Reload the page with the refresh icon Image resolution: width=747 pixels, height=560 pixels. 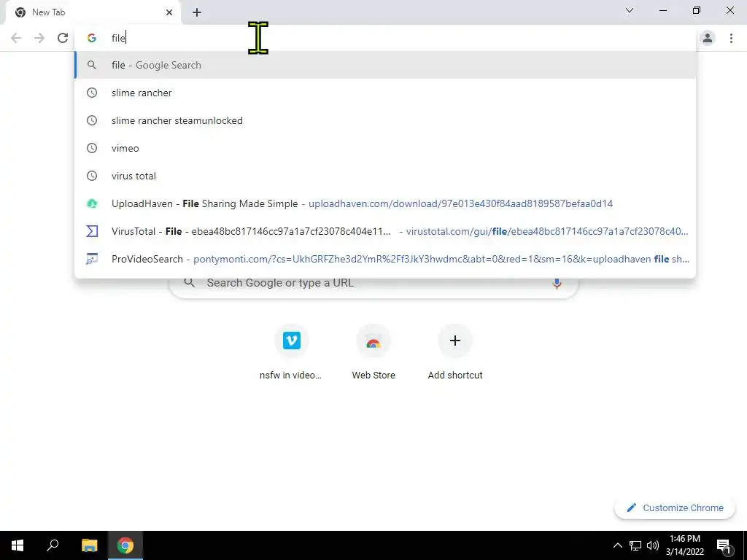click(x=63, y=38)
